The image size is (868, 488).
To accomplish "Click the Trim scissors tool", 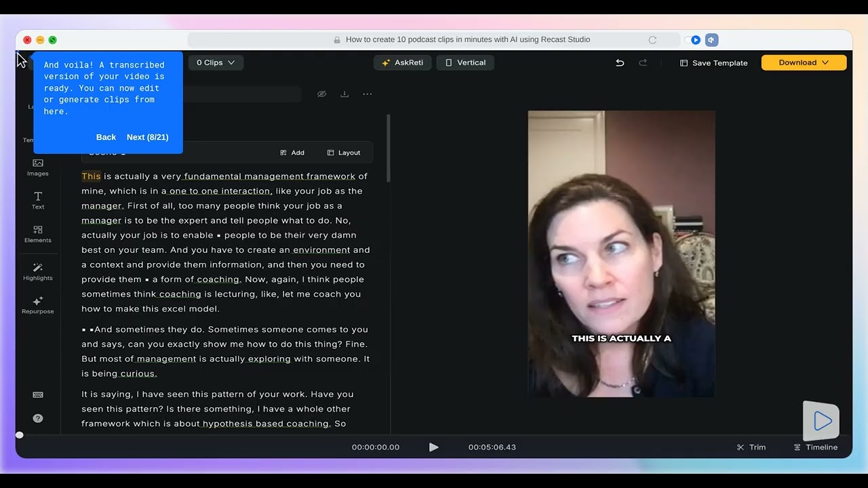I will click(x=751, y=447).
